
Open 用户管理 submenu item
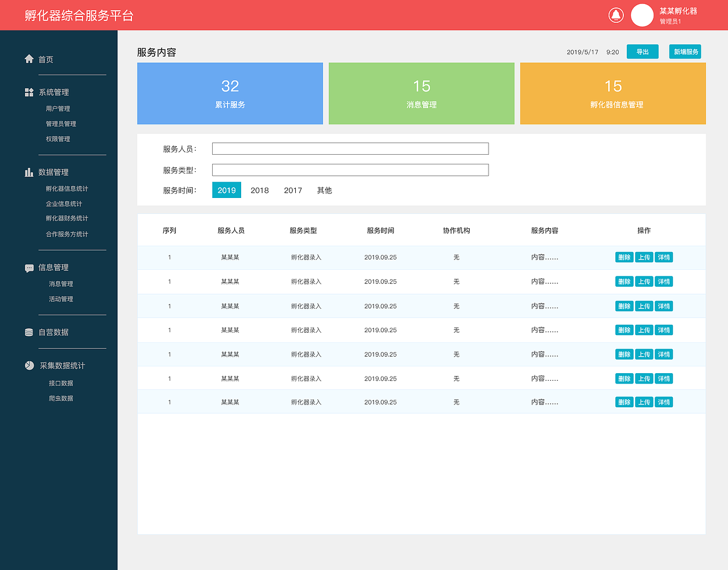pos(58,109)
